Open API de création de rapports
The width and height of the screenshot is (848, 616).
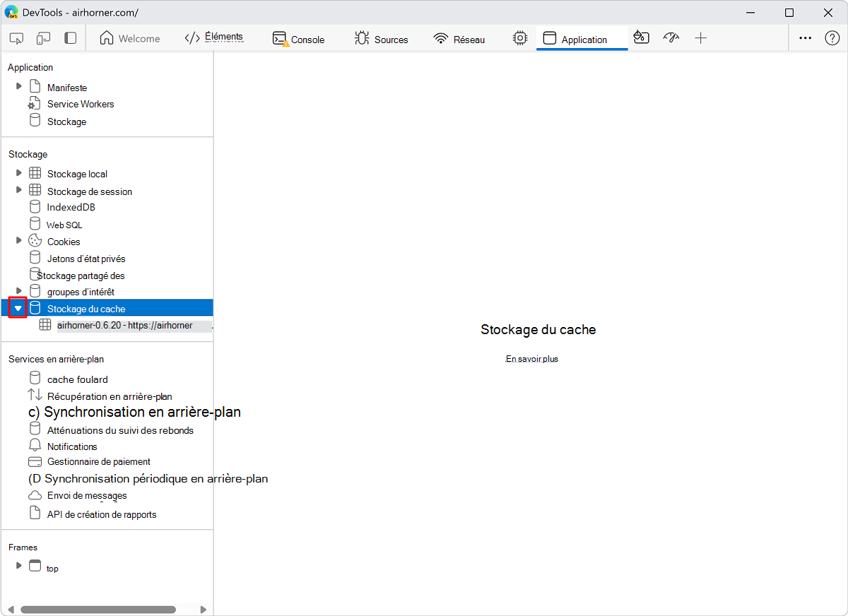tap(102, 514)
